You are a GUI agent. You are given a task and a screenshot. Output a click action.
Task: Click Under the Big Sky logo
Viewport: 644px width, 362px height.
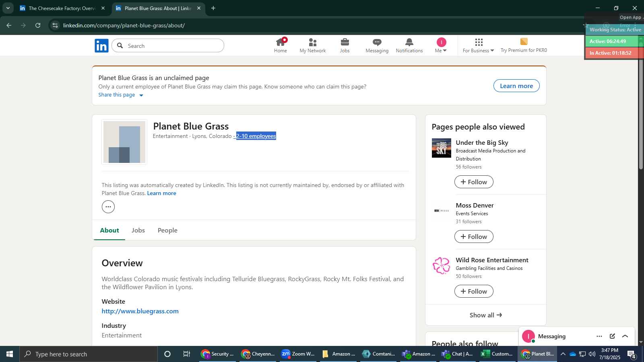tap(442, 148)
